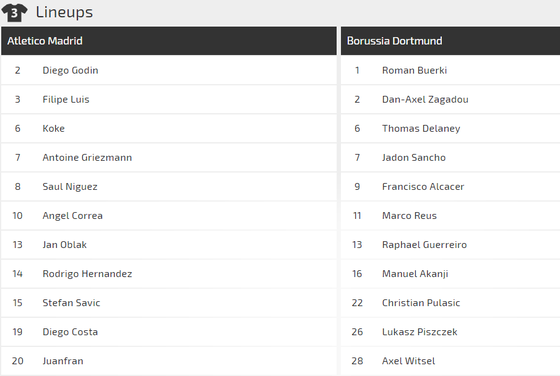Screen dimensions: 560x376
Task: Click Jan Oblak's name
Action: (x=65, y=245)
